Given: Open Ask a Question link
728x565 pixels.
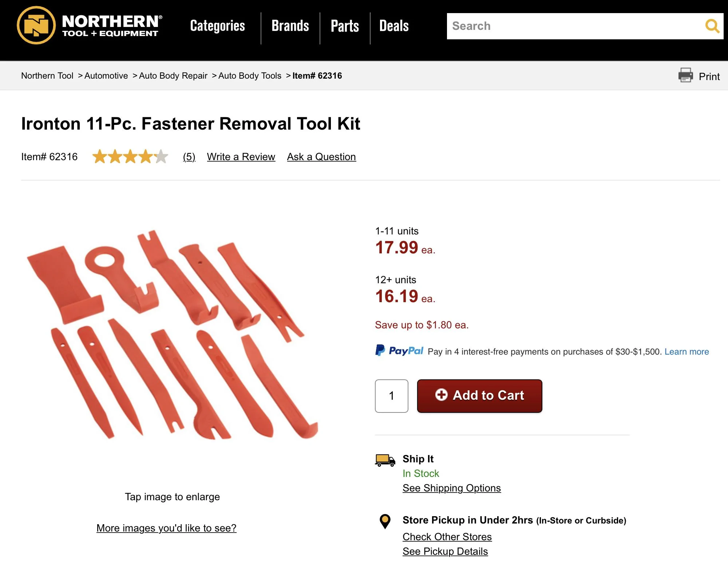Looking at the screenshot, I should [x=321, y=157].
